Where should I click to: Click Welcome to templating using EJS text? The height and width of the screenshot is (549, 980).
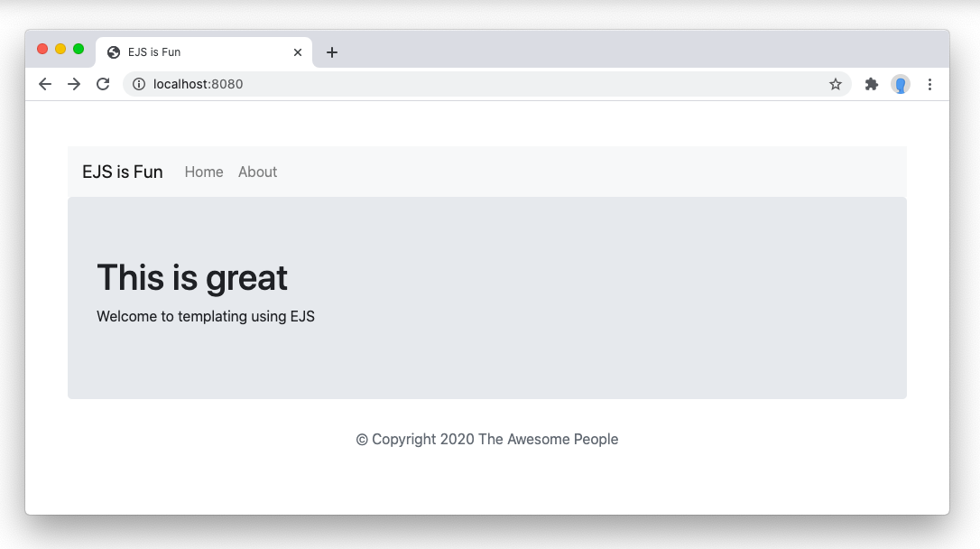[206, 316]
